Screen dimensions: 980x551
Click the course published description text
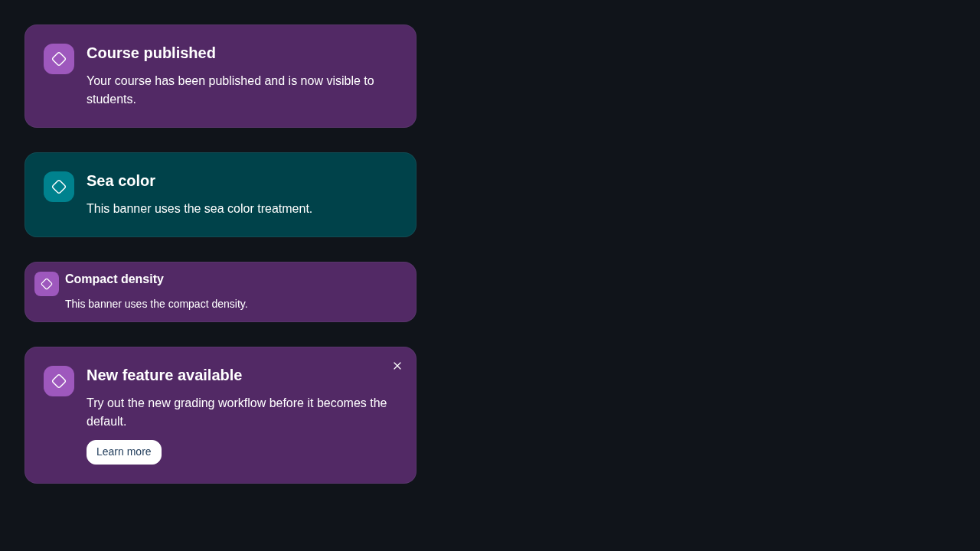pyautogui.click(x=230, y=90)
